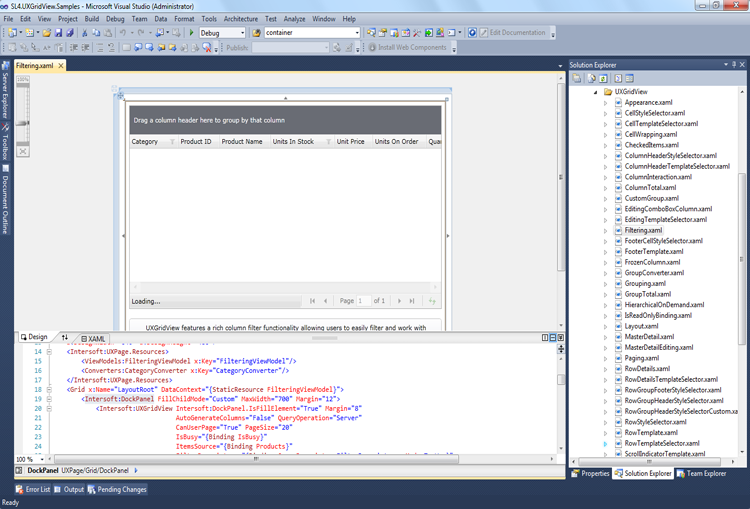750x509 pixels.
Task: Open the Debug menu
Action: pos(115,19)
